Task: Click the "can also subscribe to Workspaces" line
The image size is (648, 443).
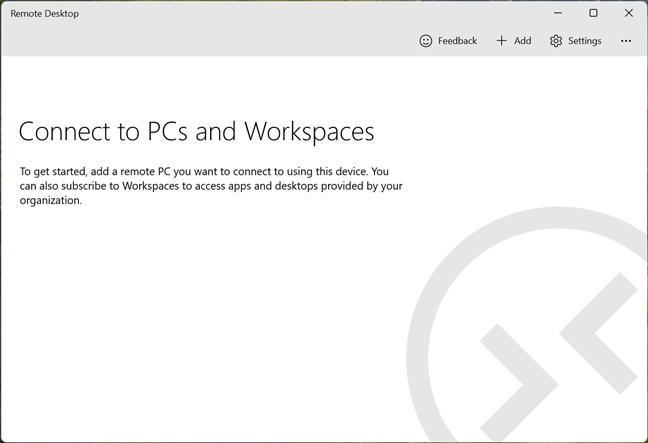Action: [x=210, y=186]
